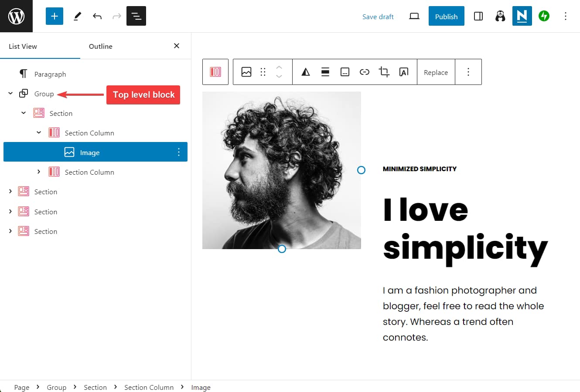Click Section Column in the breadcrumb bar

(149, 387)
